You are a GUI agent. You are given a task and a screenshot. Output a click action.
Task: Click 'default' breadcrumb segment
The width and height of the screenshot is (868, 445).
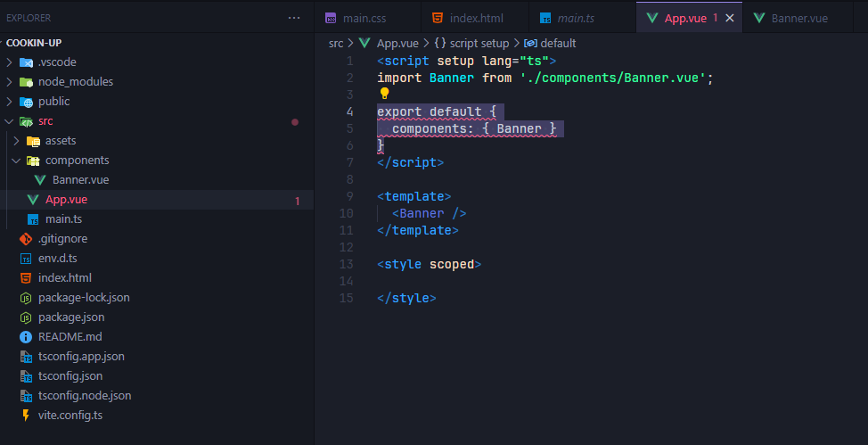tap(558, 43)
